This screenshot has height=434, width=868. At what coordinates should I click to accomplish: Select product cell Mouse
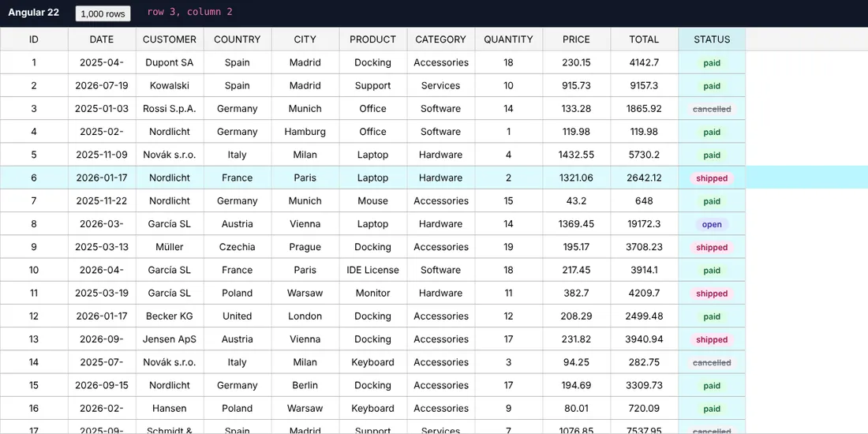(x=373, y=201)
